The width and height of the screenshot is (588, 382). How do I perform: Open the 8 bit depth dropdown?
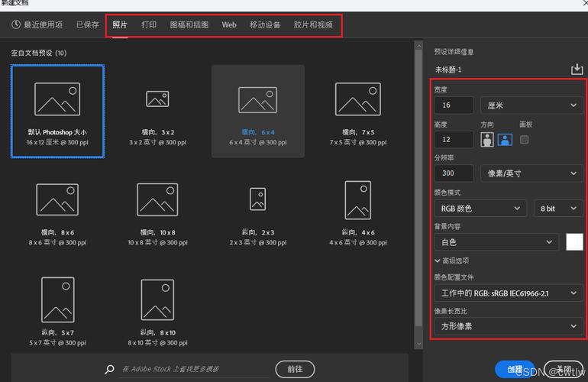pyautogui.click(x=558, y=209)
